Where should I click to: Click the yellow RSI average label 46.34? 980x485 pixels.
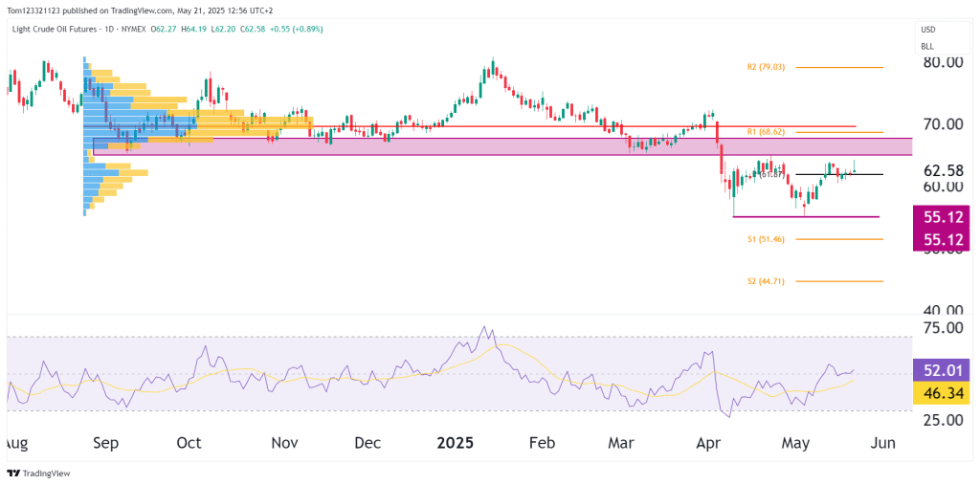tap(943, 393)
